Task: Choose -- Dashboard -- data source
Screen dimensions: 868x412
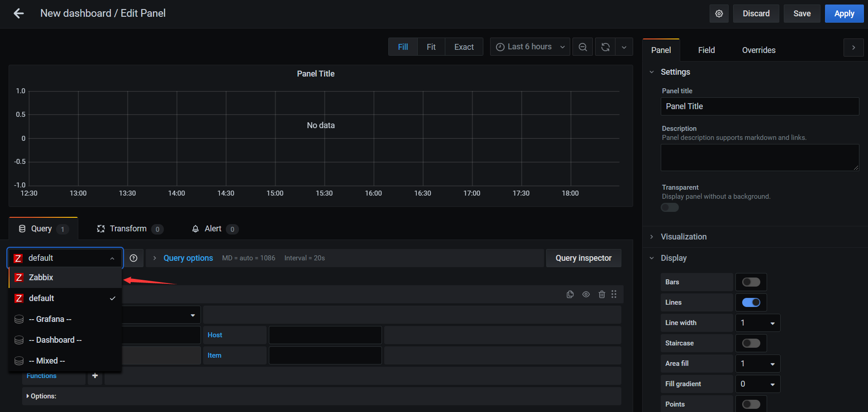Action: (x=66, y=340)
